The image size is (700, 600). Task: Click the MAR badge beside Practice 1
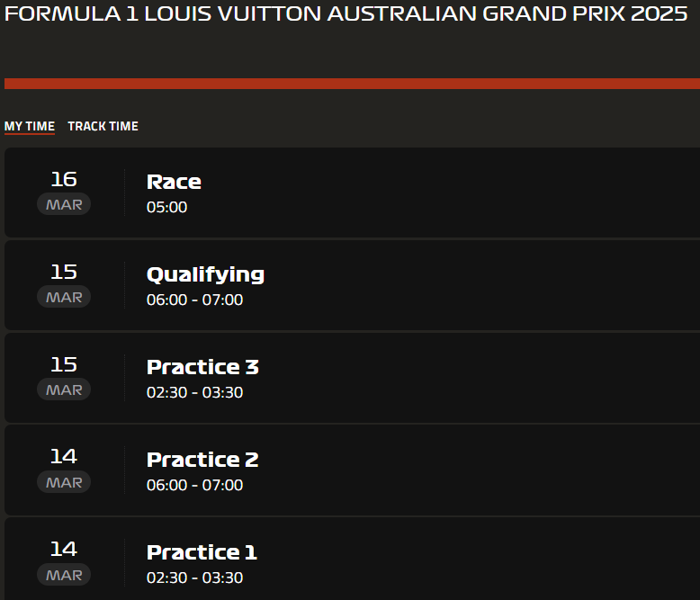tap(64, 575)
